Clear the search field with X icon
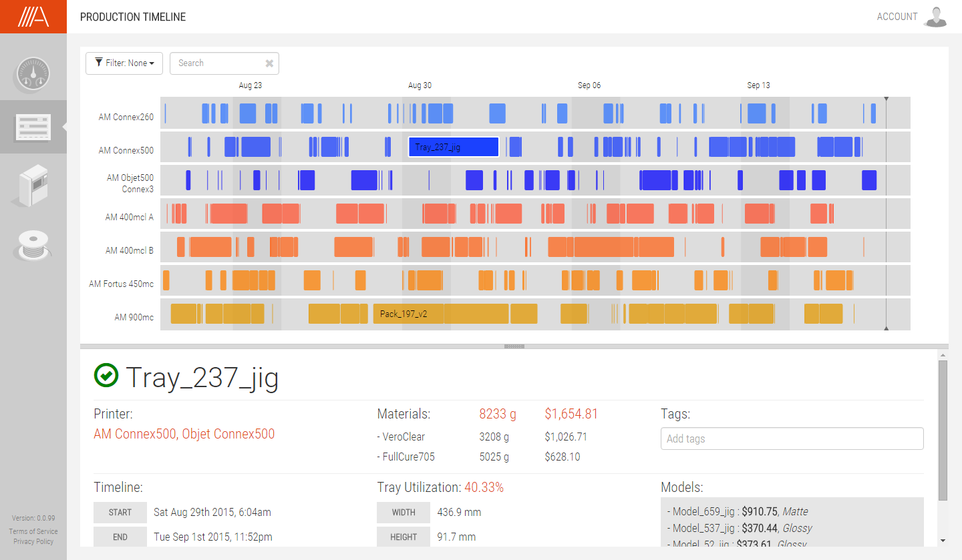 (x=269, y=63)
